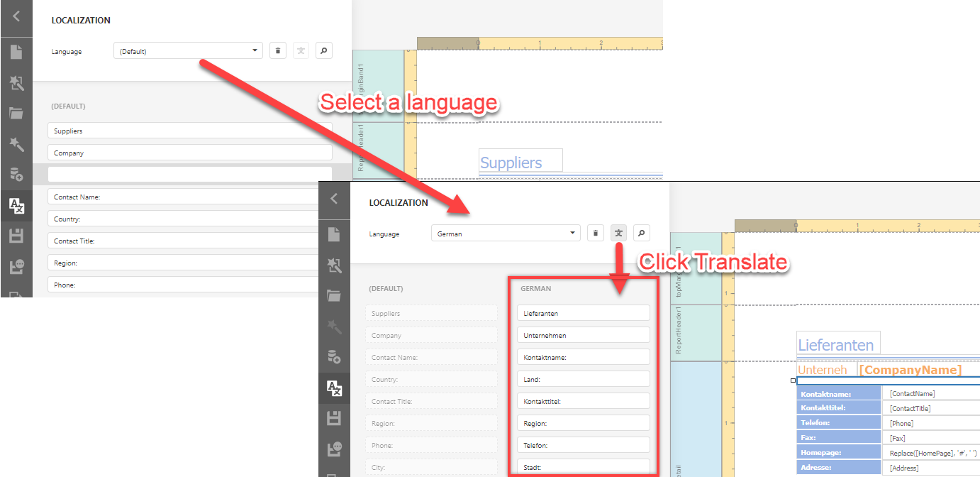Click search magnifier next to German language
The image size is (980, 477).
[641, 233]
